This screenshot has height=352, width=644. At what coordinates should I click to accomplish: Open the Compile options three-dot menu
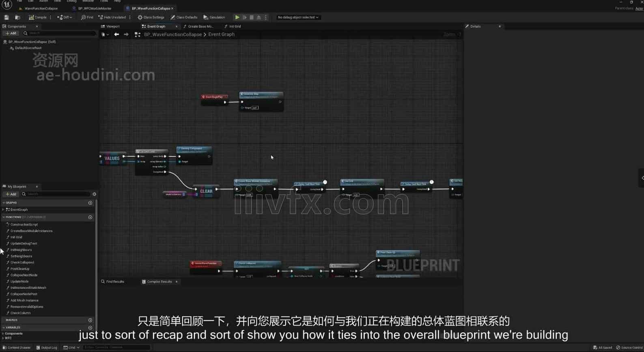(50, 17)
